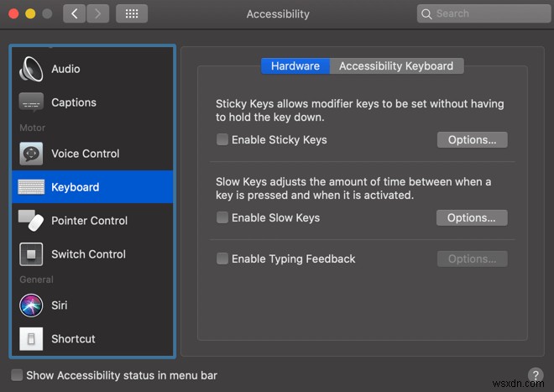This screenshot has width=554, height=392.
Task: Switch to the Accessibility Keyboard tab
Action: [x=396, y=65]
